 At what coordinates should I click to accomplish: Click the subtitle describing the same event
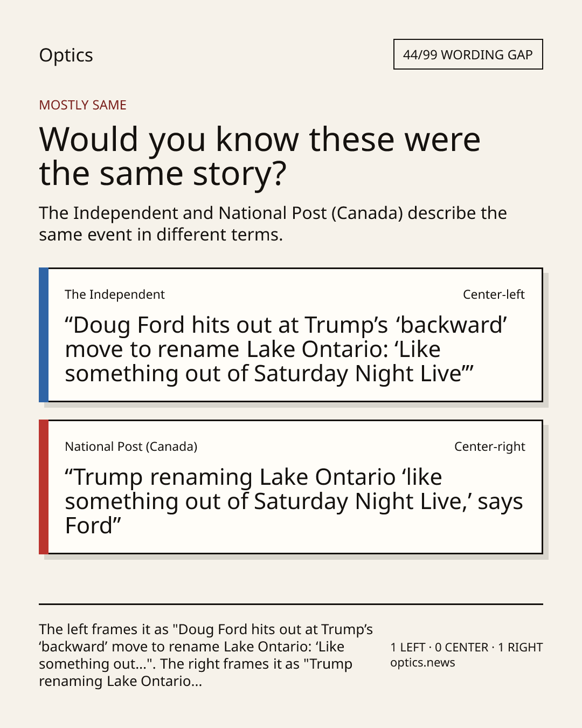[x=273, y=224]
